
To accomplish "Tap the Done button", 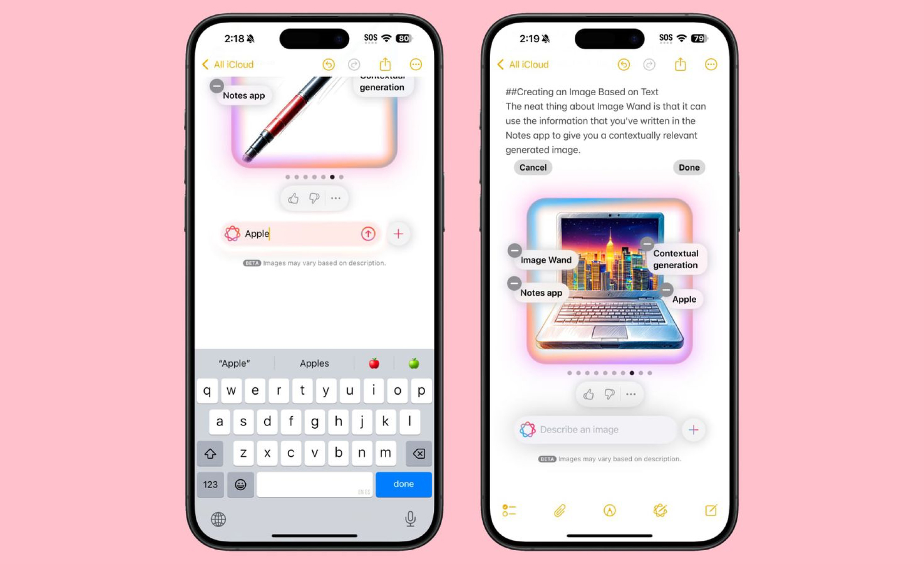I will pos(688,167).
